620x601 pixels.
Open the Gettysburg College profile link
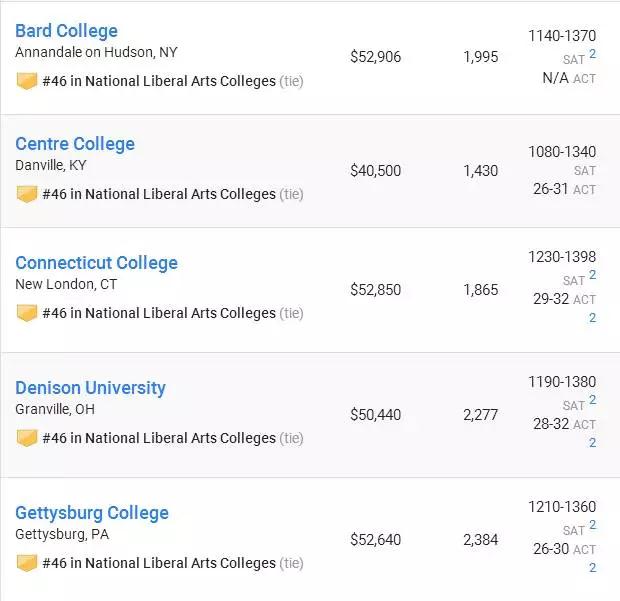pyautogui.click(x=92, y=513)
